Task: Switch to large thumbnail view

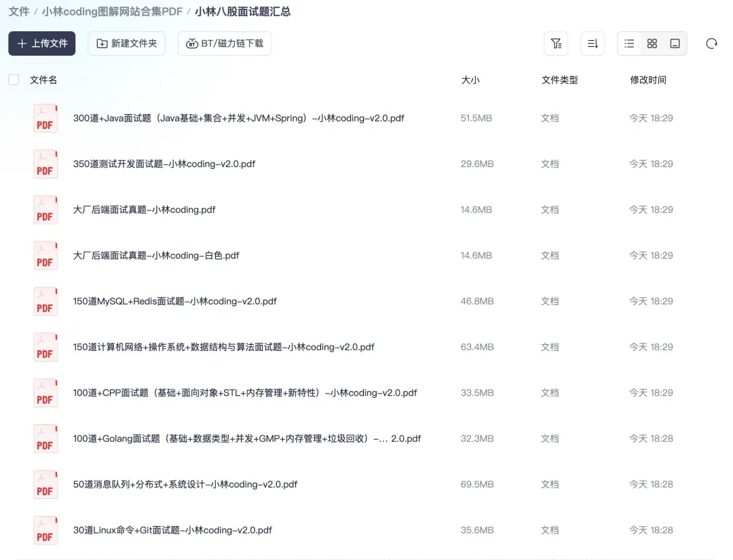Action: 675,43
